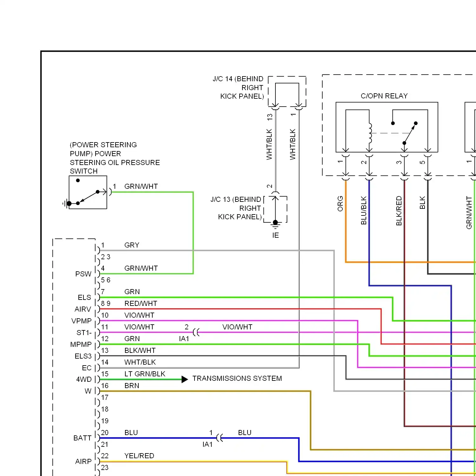
Task: Click relay terminal number 3 above BLK/RED
Action: 399,162
